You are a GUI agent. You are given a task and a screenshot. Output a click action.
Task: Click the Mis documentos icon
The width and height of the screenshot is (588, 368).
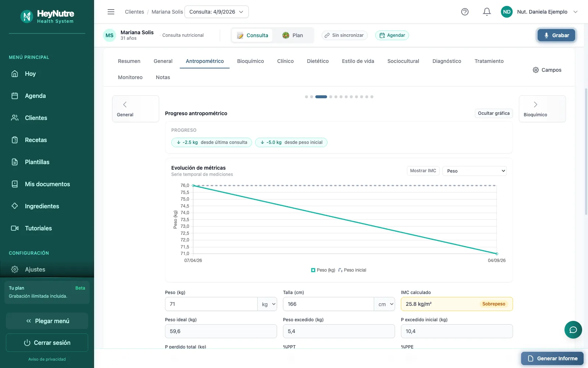[15, 184]
